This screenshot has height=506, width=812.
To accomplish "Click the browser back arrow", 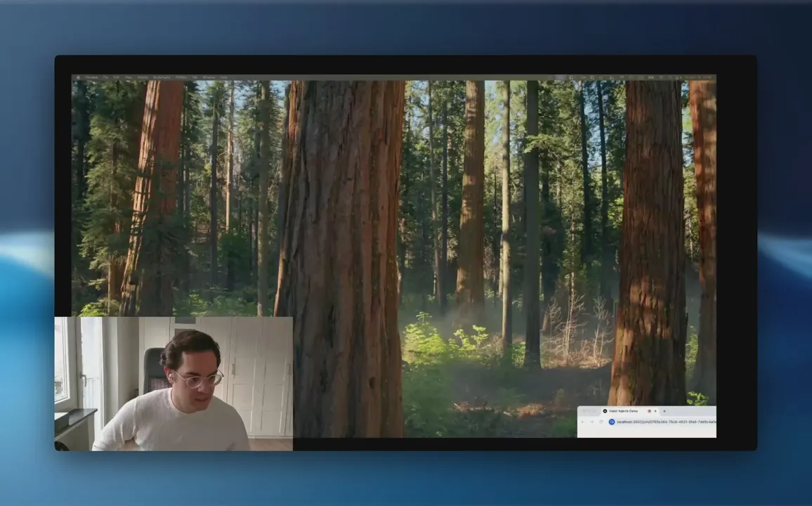I will click(x=582, y=422).
